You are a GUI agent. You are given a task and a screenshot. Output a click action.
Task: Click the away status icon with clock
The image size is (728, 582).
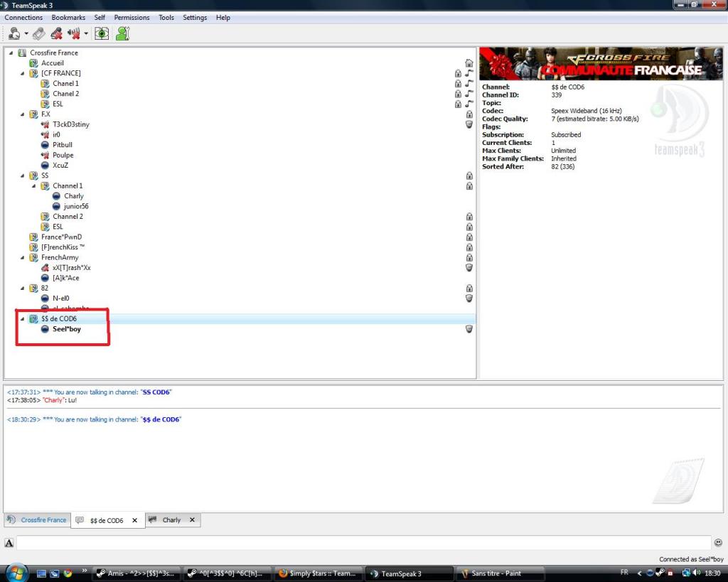pyautogui.click(x=14, y=33)
